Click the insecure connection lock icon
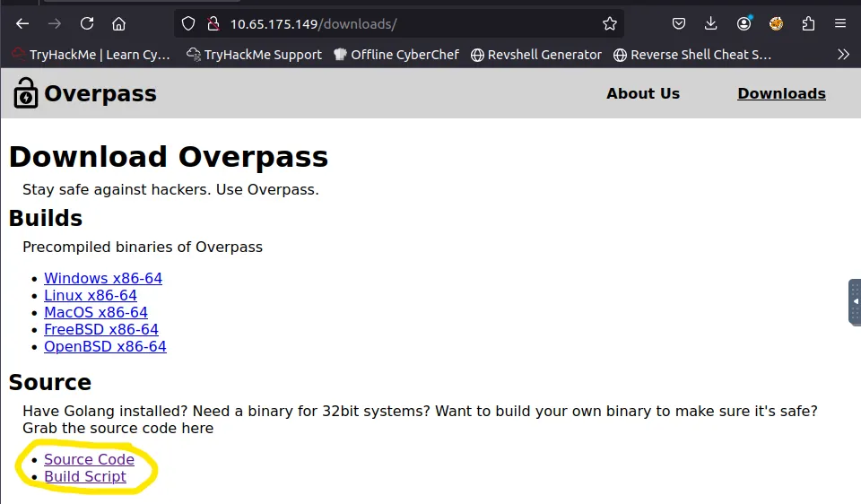This screenshot has width=861, height=504. coord(213,23)
